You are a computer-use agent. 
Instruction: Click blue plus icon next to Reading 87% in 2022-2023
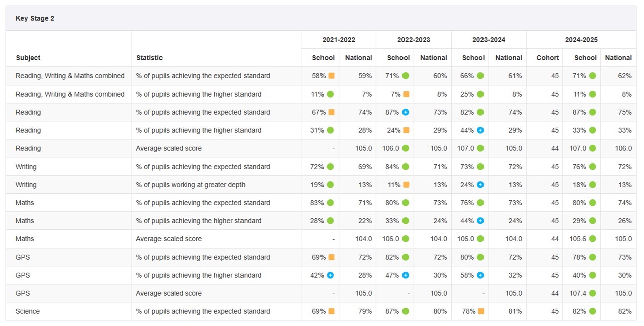(x=406, y=112)
